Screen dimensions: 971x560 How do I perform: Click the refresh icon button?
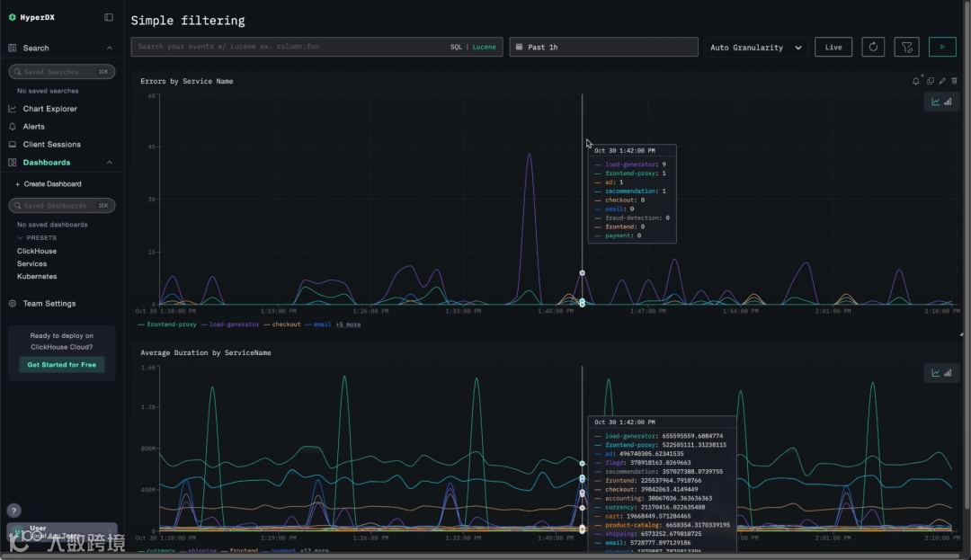[x=872, y=47]
